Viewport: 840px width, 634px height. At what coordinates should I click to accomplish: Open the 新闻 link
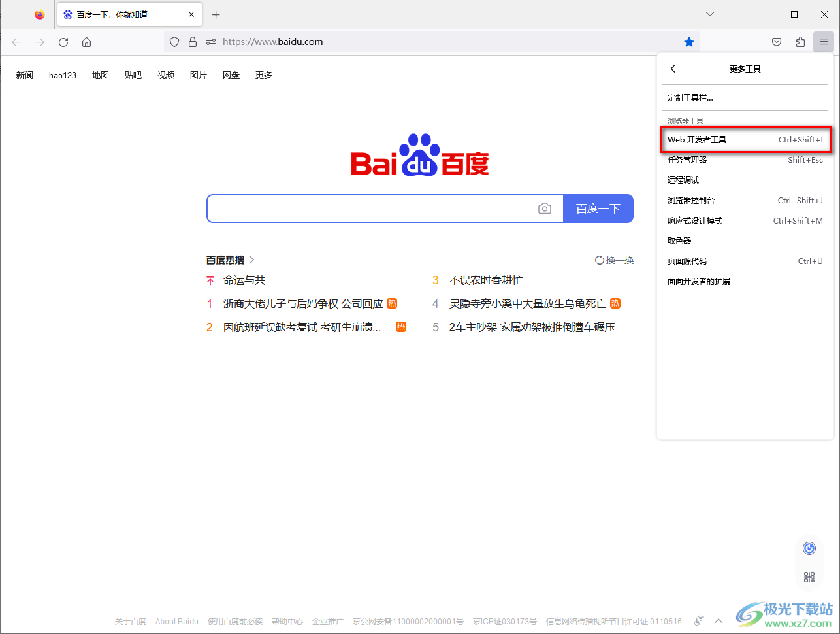click(25, 75)
